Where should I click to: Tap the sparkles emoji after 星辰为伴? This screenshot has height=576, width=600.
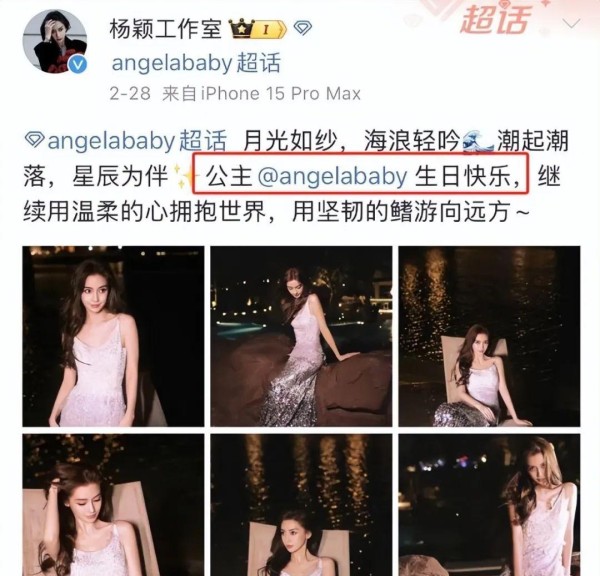point(184,176)
